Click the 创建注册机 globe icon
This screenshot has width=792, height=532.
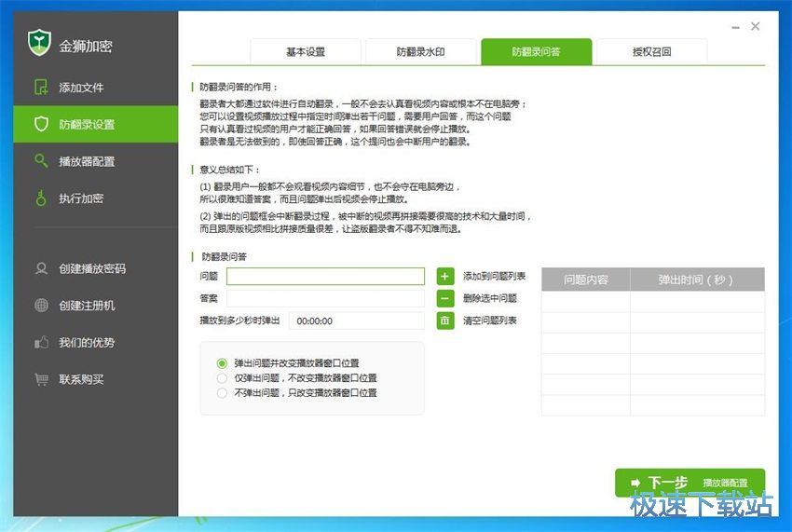[41, 306]
